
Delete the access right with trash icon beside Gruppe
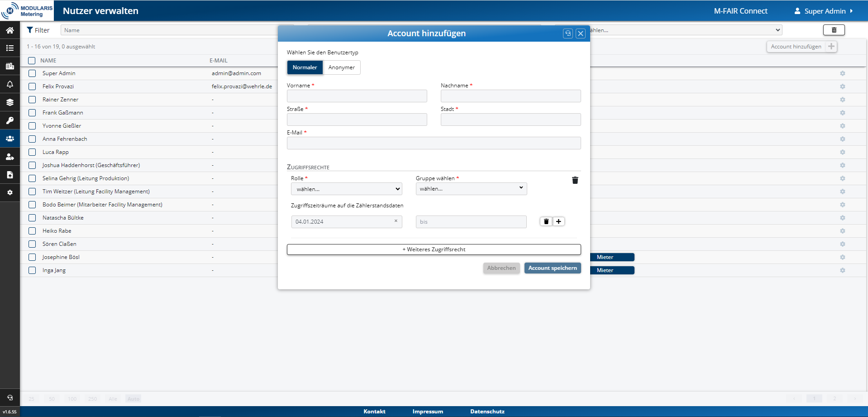coord(575,180)
